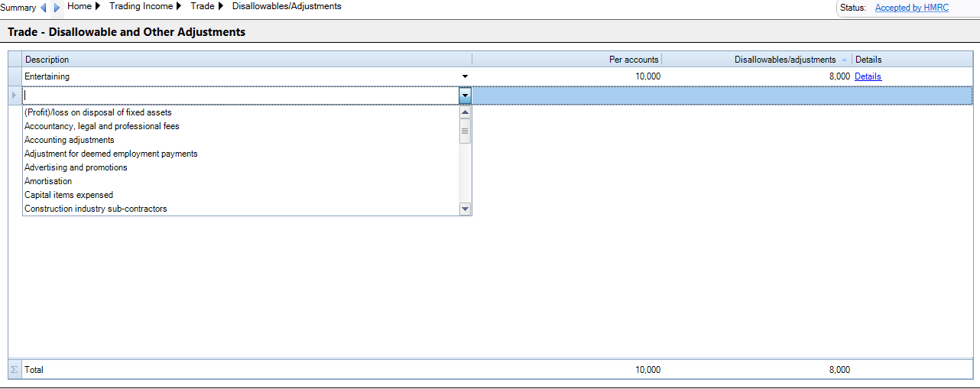The image size is (980, 389).
Task: Select Disallowables/Adjustments in the breadcrumb
Action: (287, 6)
